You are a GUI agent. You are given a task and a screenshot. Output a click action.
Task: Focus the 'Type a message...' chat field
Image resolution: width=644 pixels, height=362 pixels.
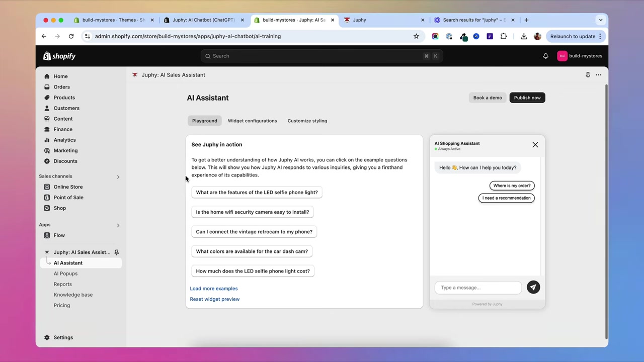[x=478, y=288]
